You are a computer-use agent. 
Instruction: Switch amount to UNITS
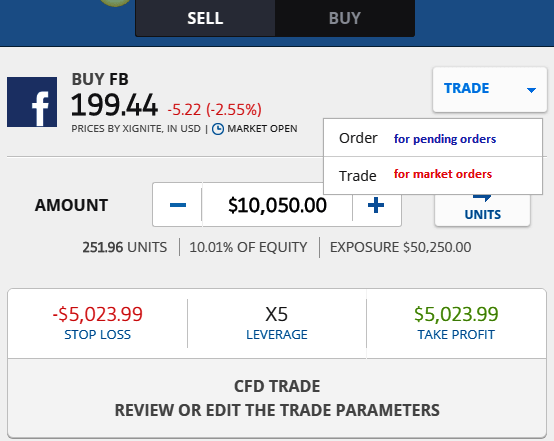pyautogui.click(x=482, y=210)
